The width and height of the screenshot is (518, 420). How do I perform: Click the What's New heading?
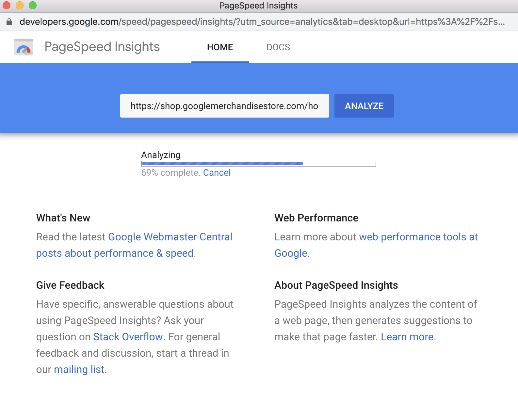tap(63, 218)
